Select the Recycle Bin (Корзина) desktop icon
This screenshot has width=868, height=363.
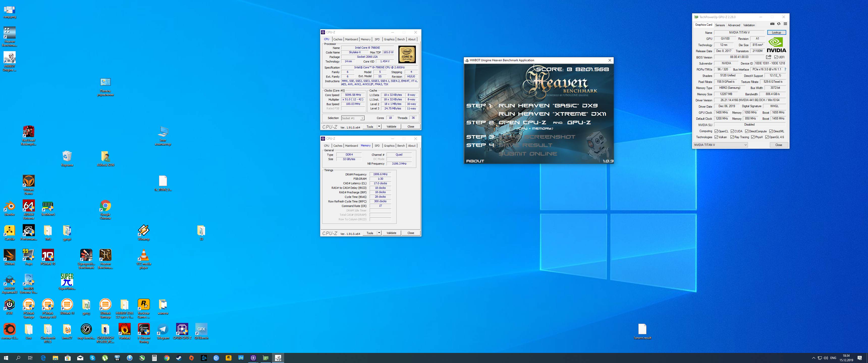click(67, 158)
